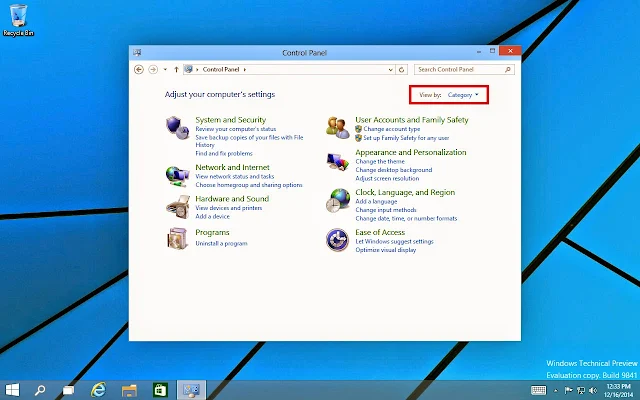Click Add a language

coord(376,202)
